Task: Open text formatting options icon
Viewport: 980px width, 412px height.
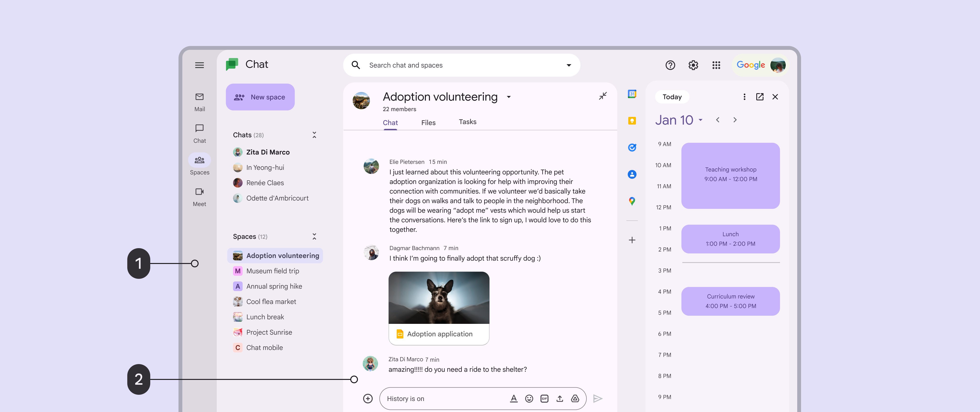Action: point(514,398)
